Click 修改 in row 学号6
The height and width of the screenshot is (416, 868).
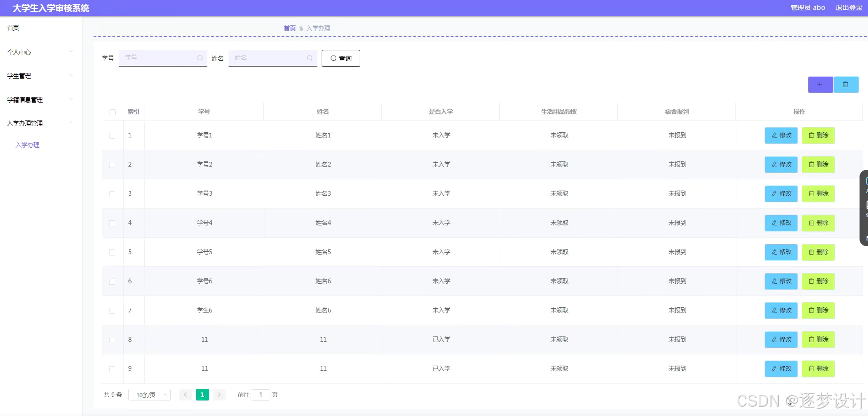[781, 281]
